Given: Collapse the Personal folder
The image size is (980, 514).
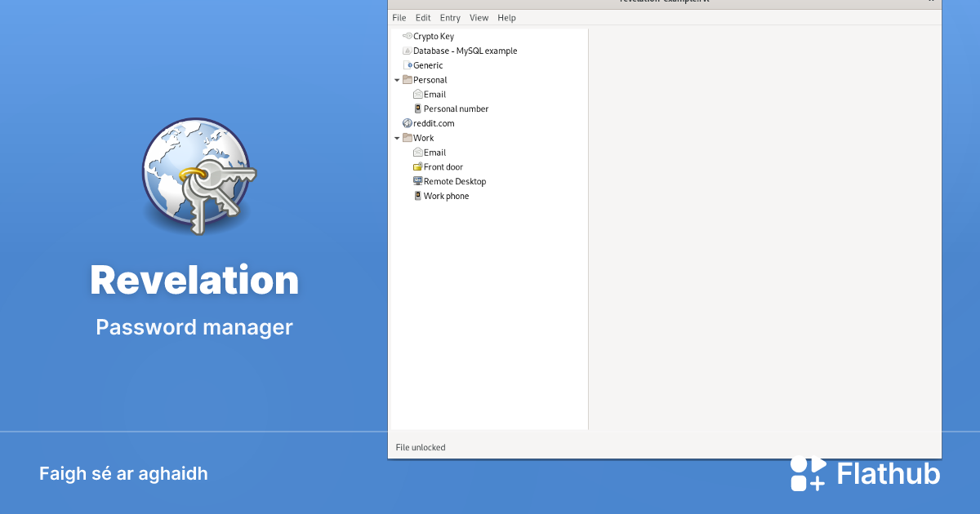Looking at the screenshot, I should pyautogui.click(x=397, y=80).
